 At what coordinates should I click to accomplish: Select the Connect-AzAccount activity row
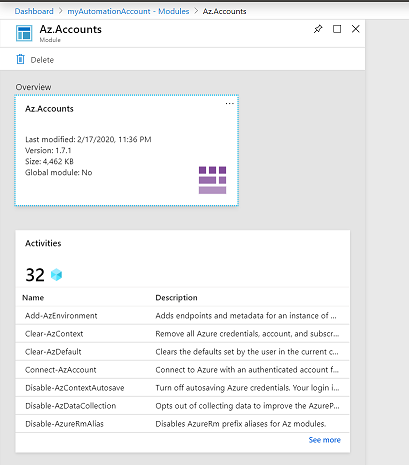tap(182, 370)
